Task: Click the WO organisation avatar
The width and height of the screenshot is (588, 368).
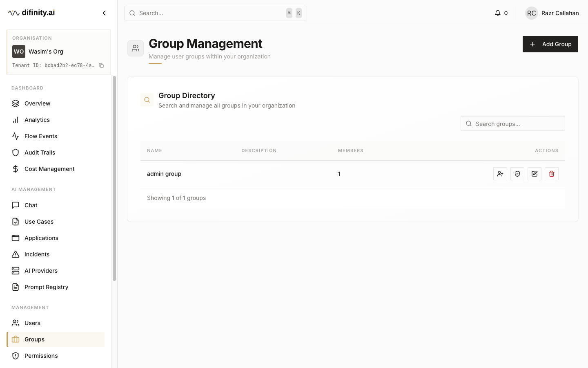Action: point(19,52)
